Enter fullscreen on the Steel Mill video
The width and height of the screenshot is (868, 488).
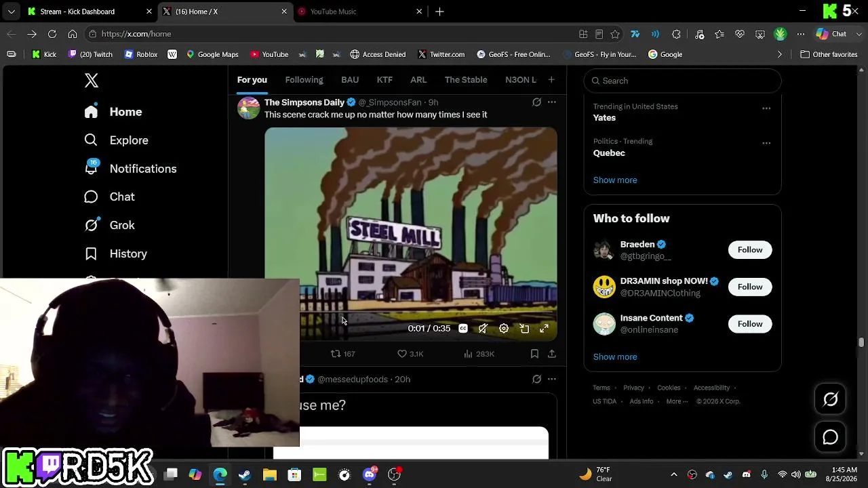coord(544,328)
